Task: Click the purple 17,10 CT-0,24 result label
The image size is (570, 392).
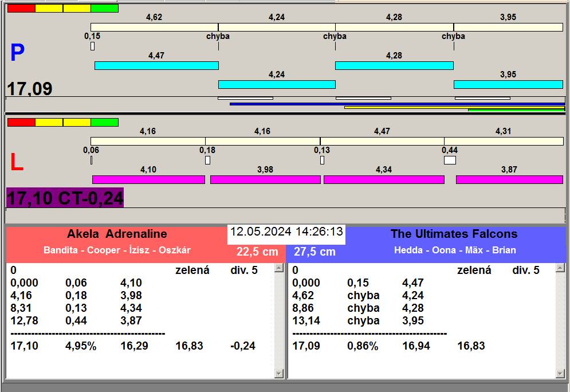Action: (65, 198)
